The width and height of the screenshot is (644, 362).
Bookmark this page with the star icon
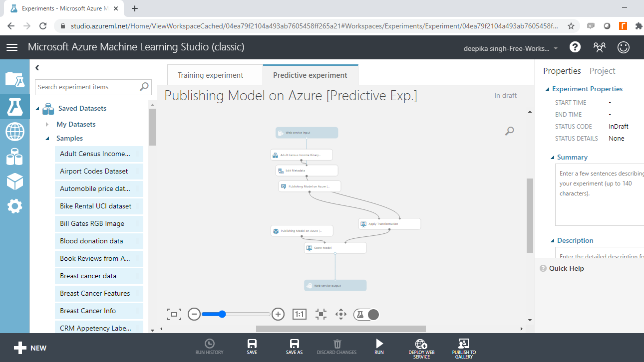(571, 26)
